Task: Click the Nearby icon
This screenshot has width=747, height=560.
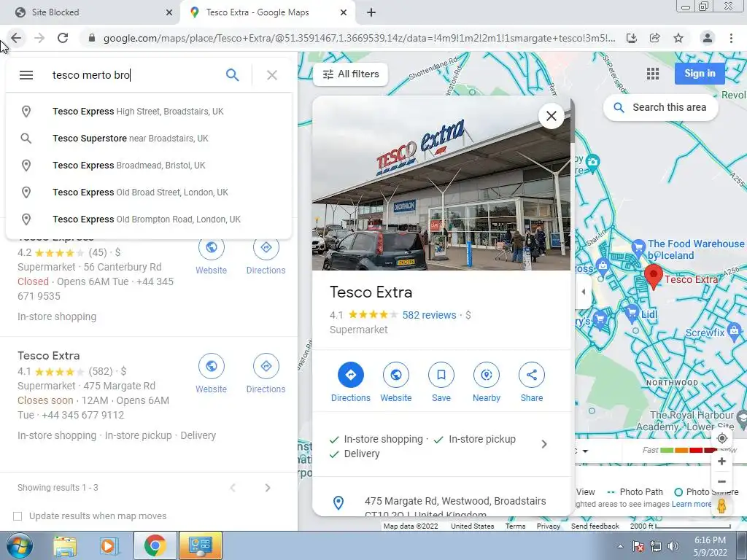Action: coord(487,375)
